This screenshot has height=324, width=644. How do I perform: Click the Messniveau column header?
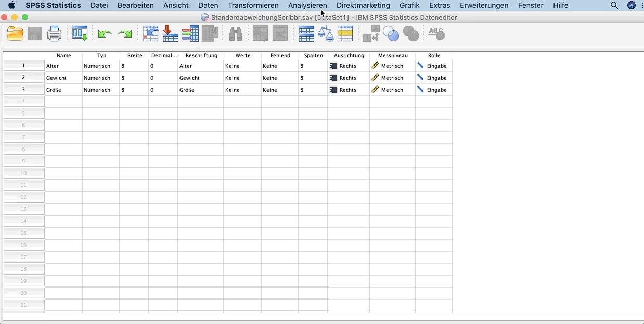[x=393, y=55]
